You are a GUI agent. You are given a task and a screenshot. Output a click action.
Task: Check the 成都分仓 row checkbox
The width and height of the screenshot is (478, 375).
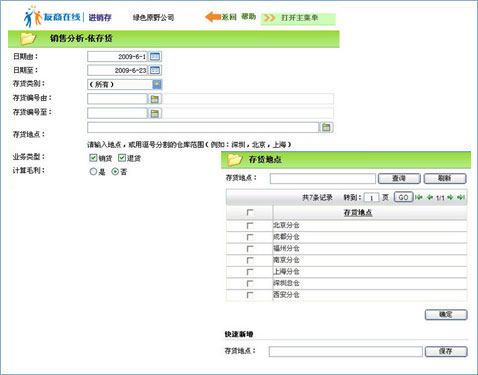250,237
